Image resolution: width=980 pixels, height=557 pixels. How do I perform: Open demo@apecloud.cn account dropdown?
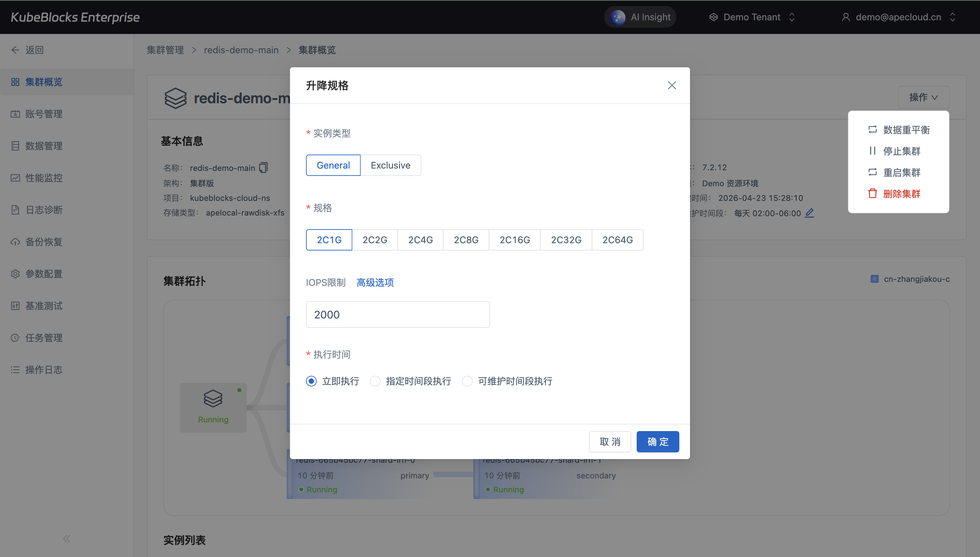pos(898,17)
